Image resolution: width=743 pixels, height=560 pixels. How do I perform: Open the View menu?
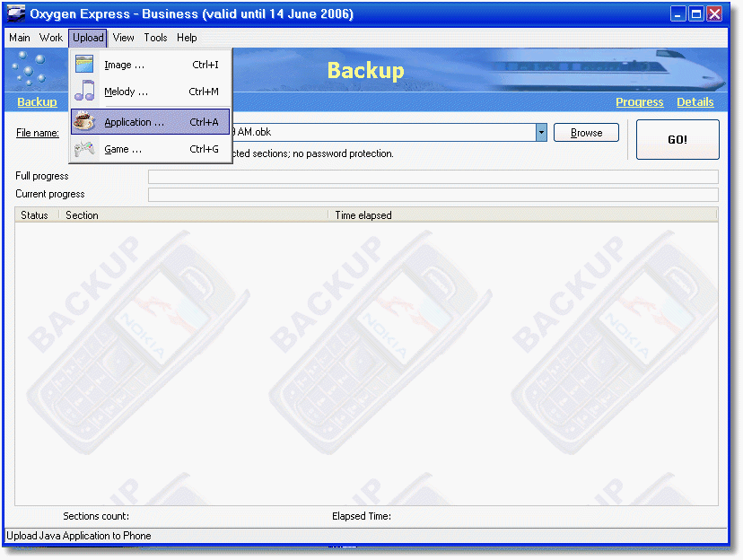tap(123, 38)
